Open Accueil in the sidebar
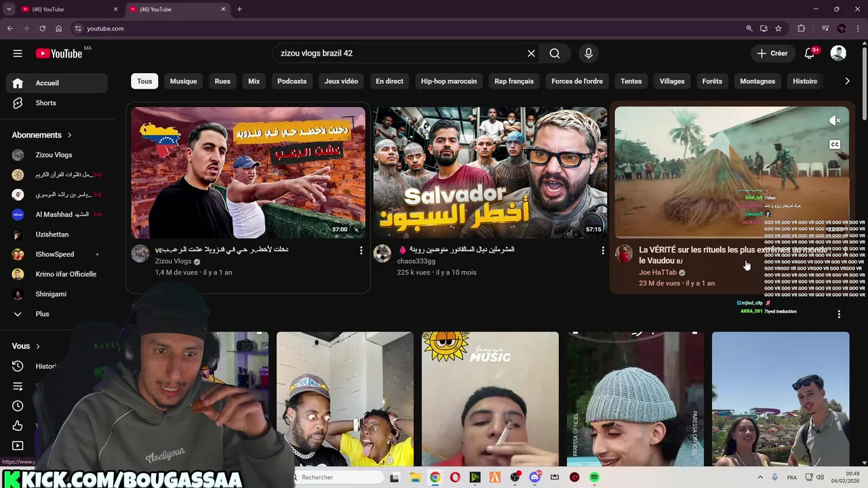 (56, 83)
